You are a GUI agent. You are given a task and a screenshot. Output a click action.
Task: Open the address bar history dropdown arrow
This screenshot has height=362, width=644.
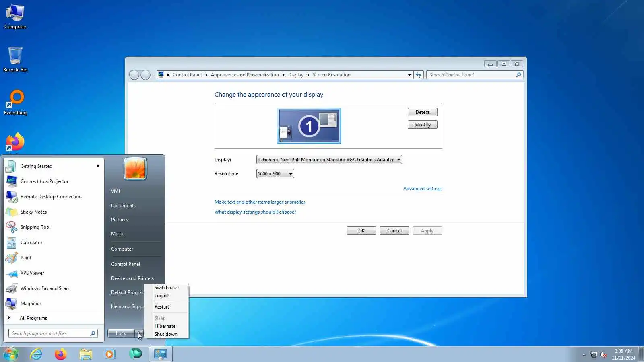click(409, 75)
